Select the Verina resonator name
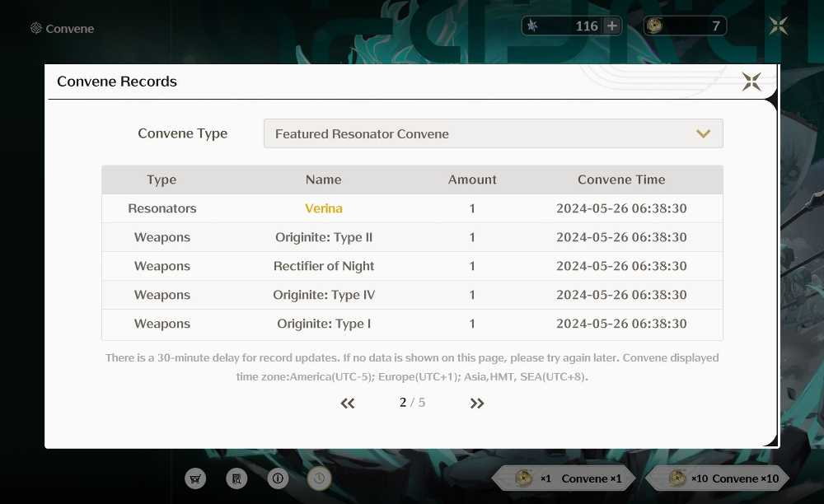824x504 pixels. coord(324,208)
